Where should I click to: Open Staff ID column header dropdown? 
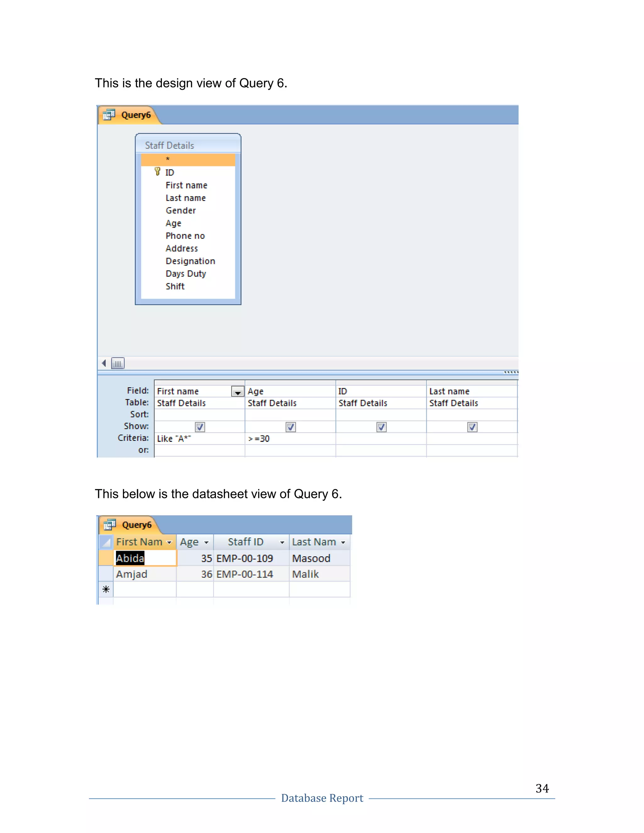point(282,542)
